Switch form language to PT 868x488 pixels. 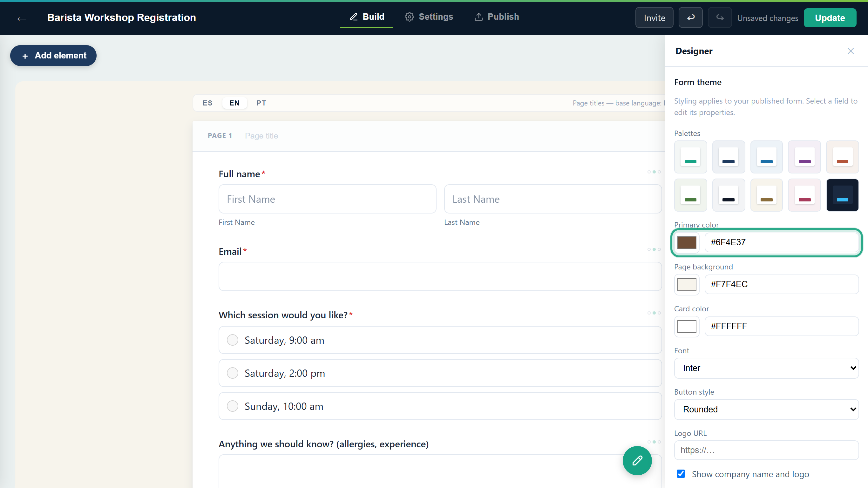point(261,103)
